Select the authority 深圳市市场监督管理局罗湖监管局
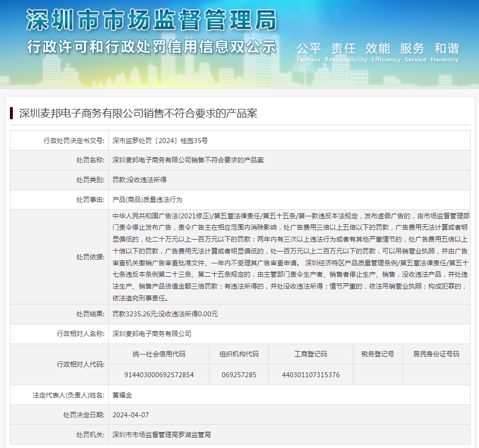 coord(162,435)
